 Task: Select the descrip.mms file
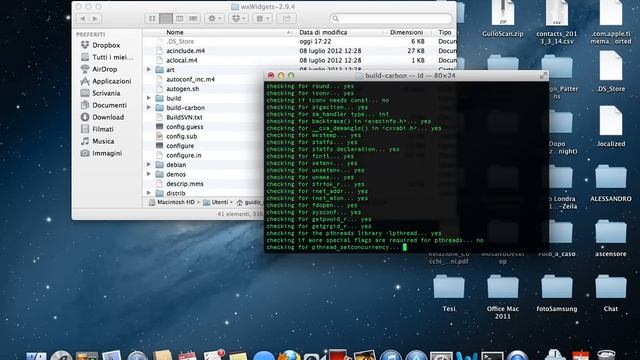pos(184,184)
